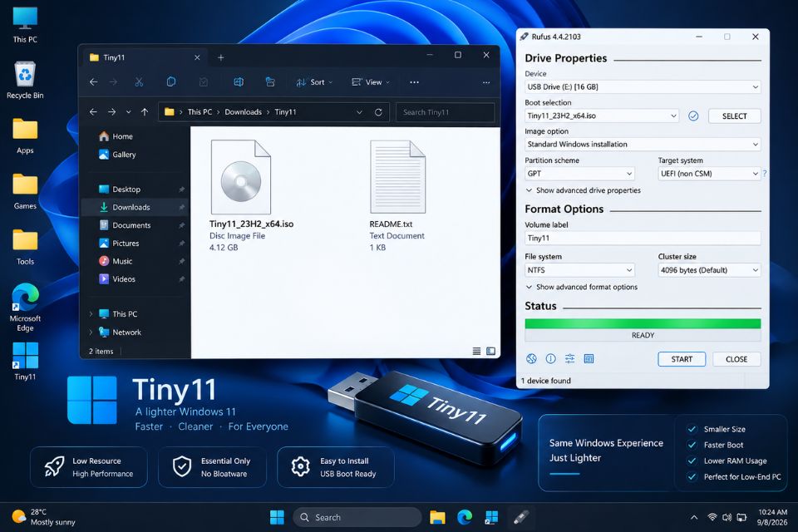Go back using Explorer address bar arrow
Screen dimensions: 798x532
(93, 112)
